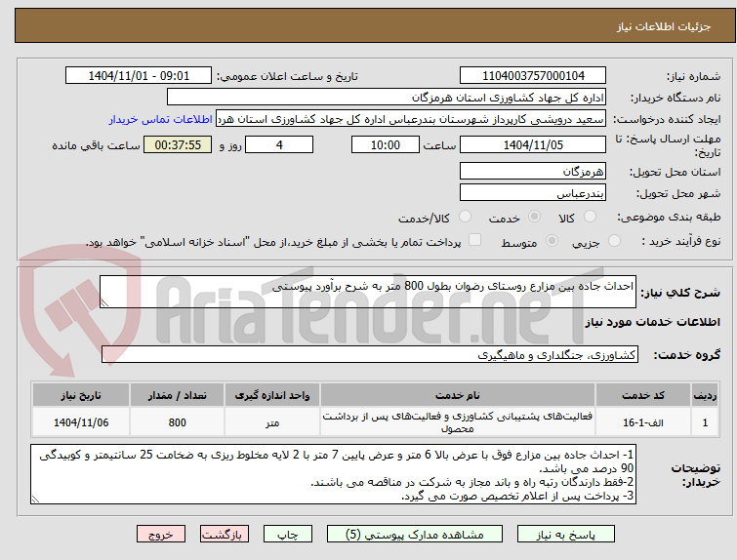Click the شماره نیاز number field
This screenshot has width=737, height=560.
pos(533,76)
